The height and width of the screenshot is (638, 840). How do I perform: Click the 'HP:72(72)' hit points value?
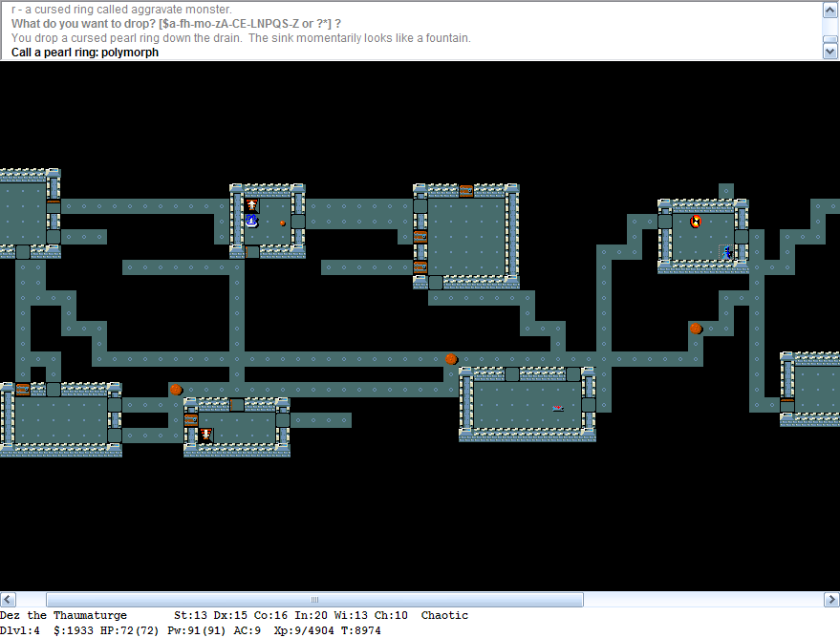coord(130,631)
